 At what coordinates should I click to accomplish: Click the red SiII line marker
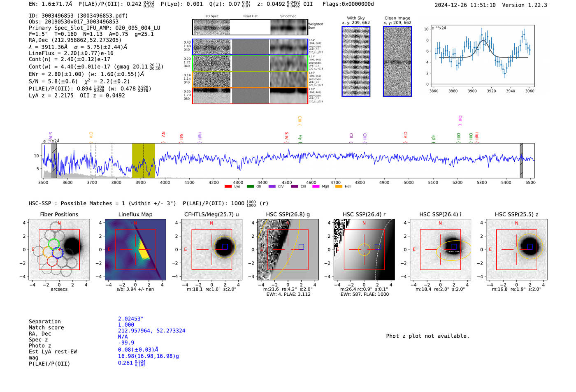181,138
